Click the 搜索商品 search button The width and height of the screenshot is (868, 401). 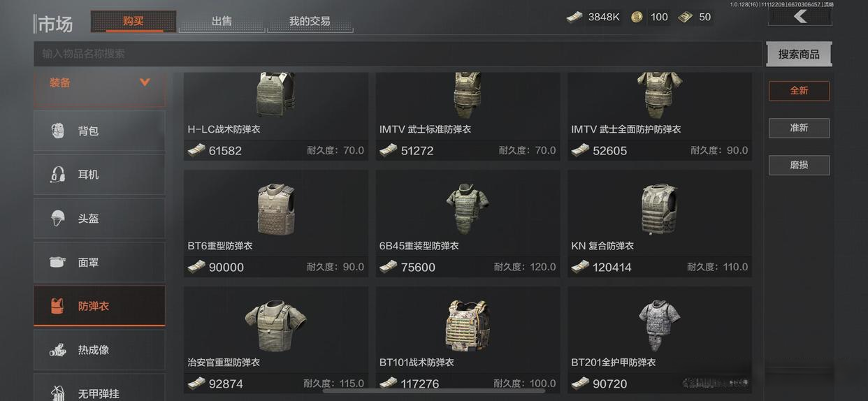[799, 54]
